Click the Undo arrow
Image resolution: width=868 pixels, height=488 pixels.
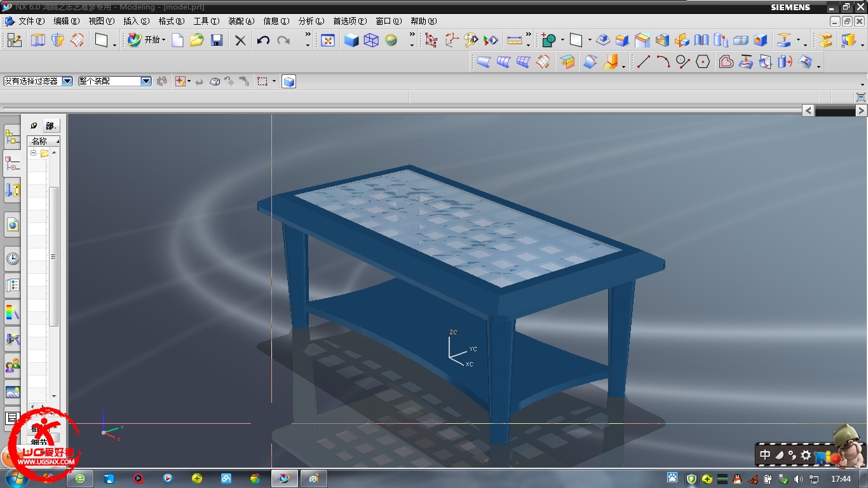tap(263, 40)
